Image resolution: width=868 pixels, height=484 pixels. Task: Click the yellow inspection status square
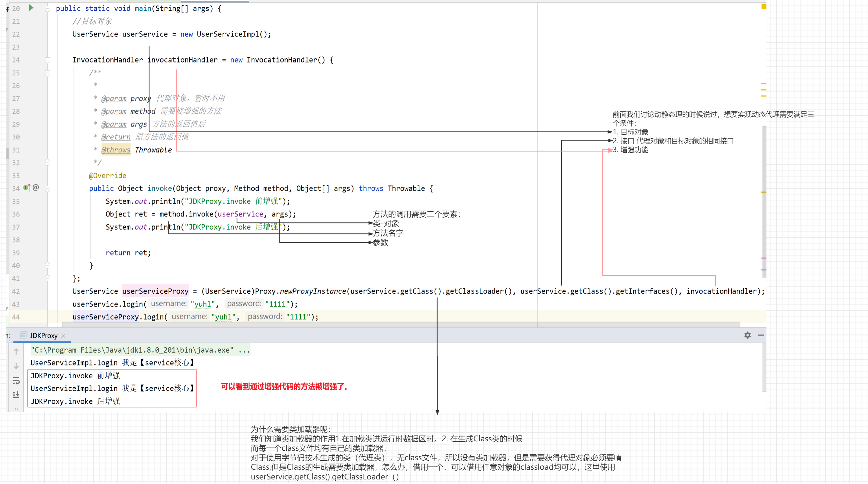click(x=764, y=6)
